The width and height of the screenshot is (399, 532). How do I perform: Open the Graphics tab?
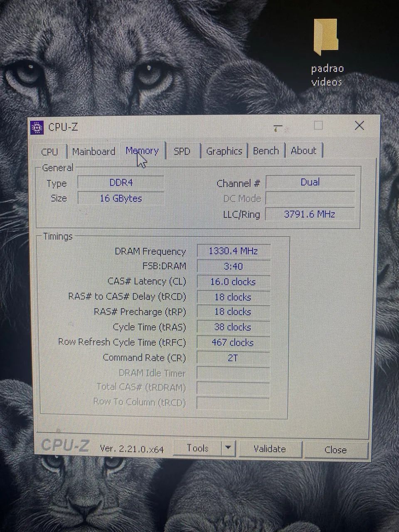pyautogui.click(x=224, y=151)
